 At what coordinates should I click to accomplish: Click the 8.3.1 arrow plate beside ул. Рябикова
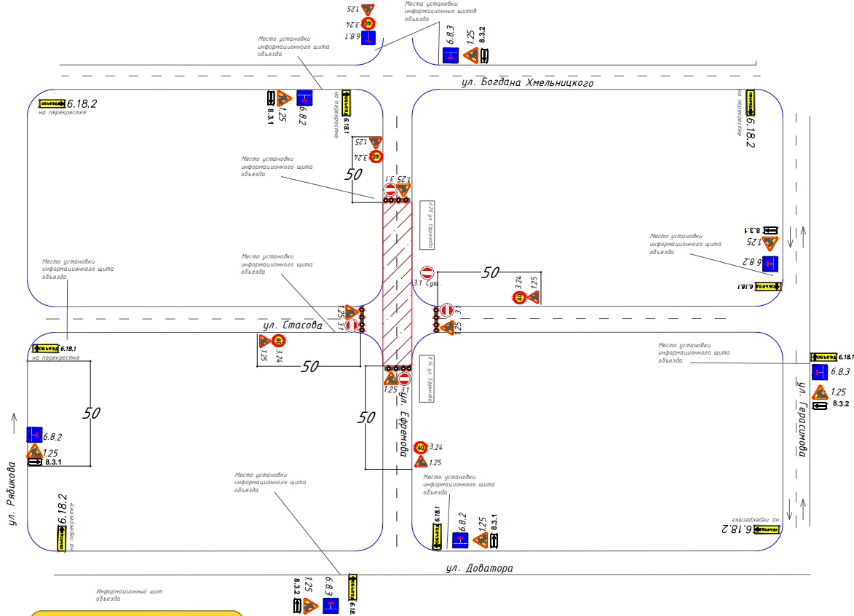(x=34, y=462)
